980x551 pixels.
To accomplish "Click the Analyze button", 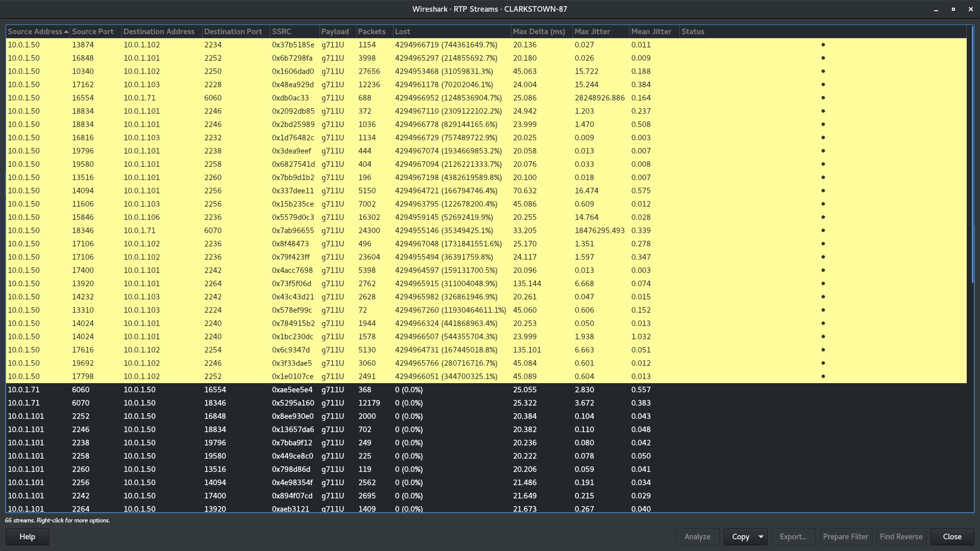I will point(697,537).
